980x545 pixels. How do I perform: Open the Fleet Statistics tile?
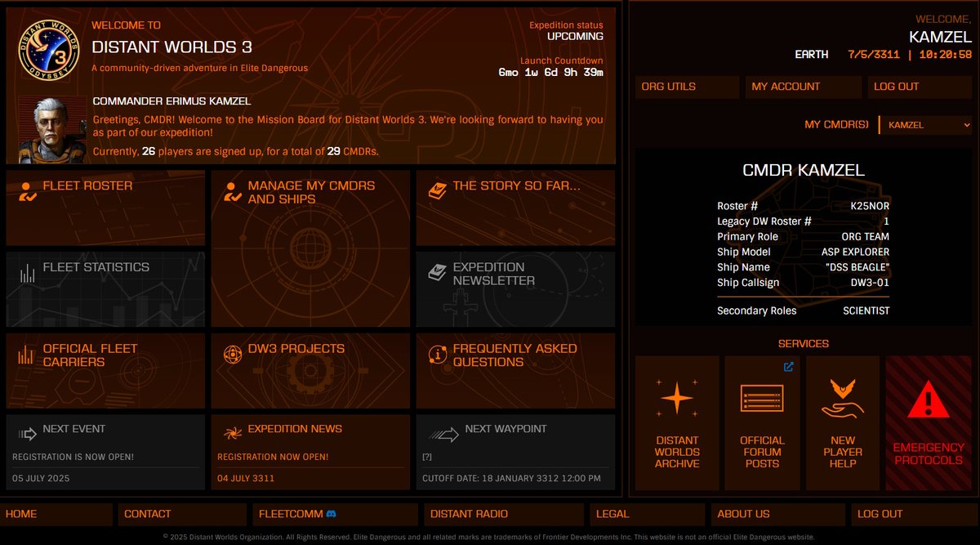tap(105, 289)
